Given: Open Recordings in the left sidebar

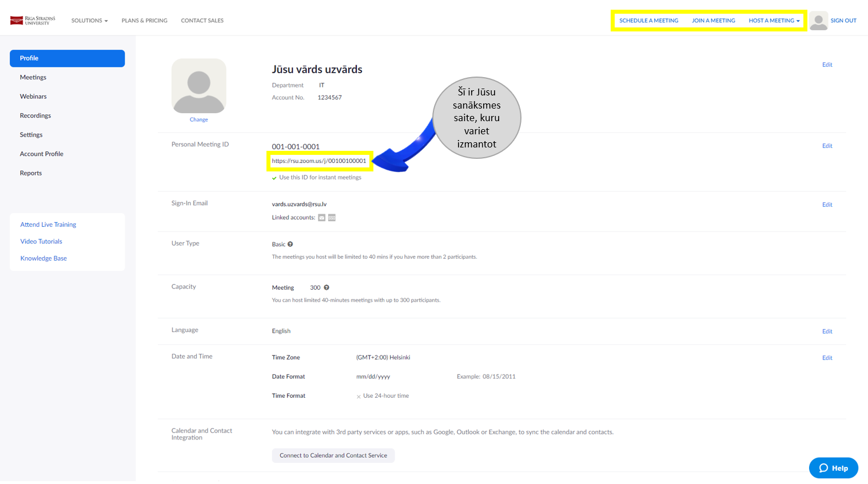Looking at the screenshot, I should point(35,115).
